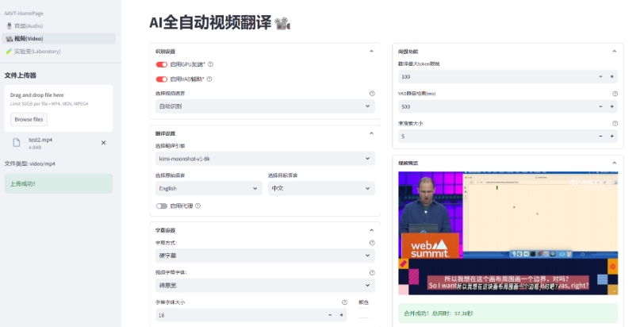Remove the uploaded test2.mp4 file

pyautogui.click(x=103, y=143)
